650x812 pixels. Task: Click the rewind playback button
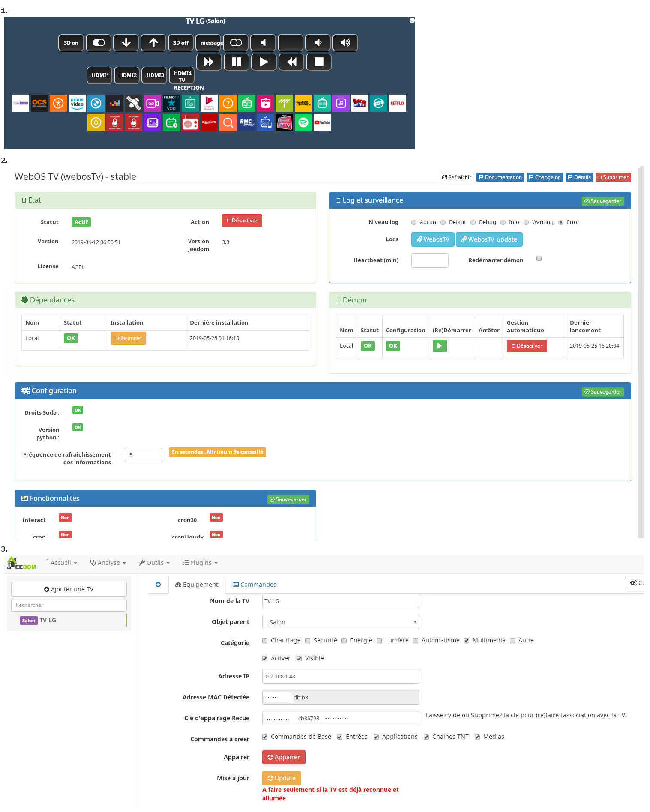tap(291, 62)
